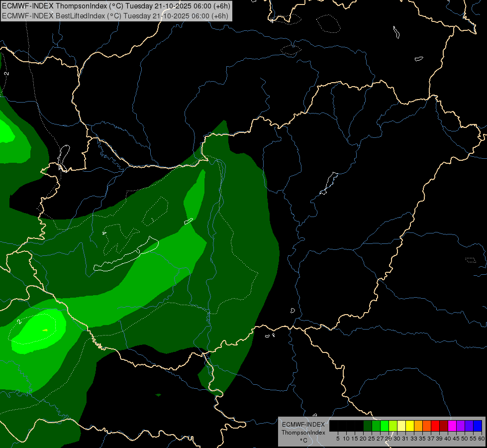Select the purple 45-50 legend swatch

point(461,426)
